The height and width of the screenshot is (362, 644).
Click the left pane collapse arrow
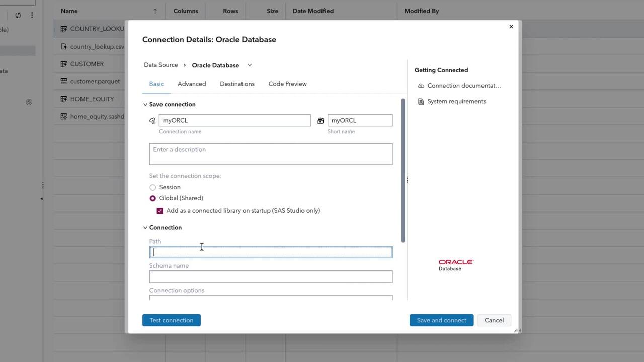(41, 199)
